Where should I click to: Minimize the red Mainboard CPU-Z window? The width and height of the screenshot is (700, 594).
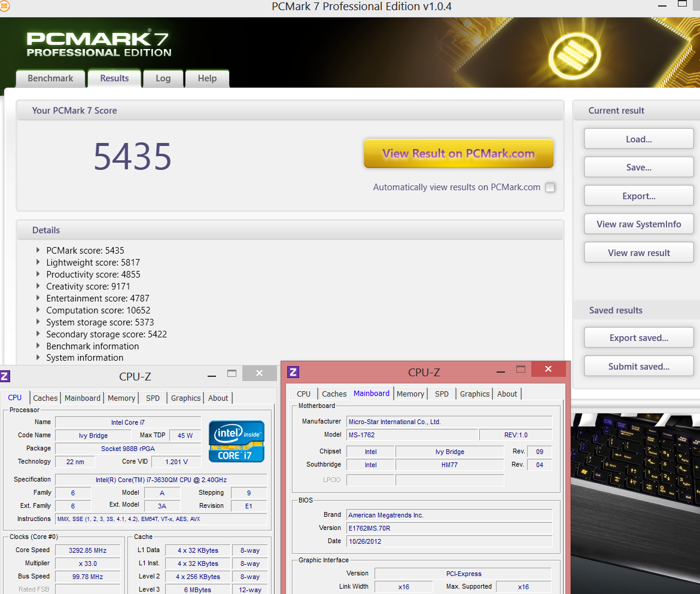(x=501, y=371)
